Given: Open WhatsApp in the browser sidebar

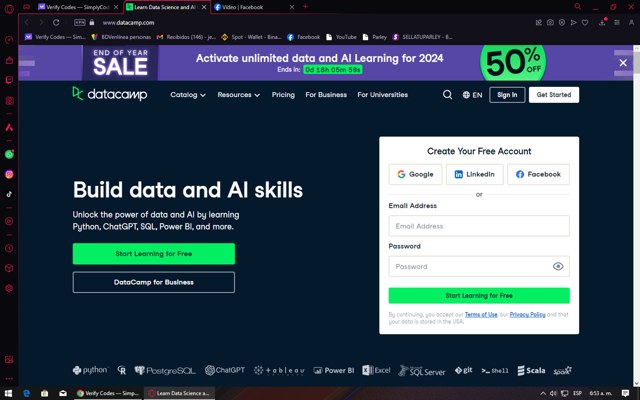Looking at the screenshot, I should coord(9,154).
